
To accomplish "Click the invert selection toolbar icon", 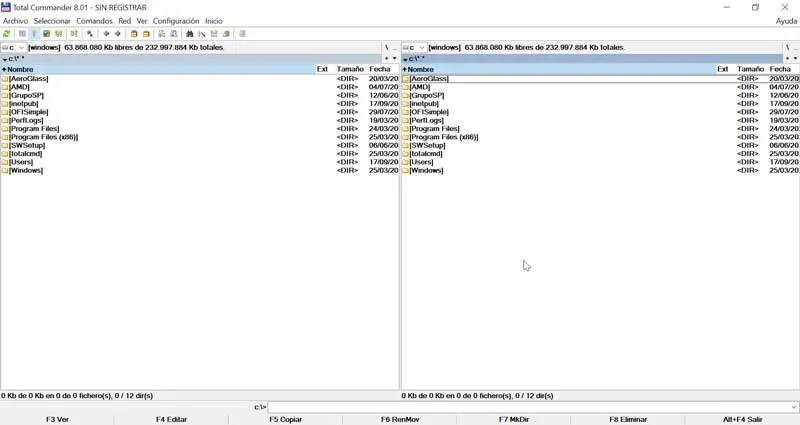I will (x=90, y=34).
